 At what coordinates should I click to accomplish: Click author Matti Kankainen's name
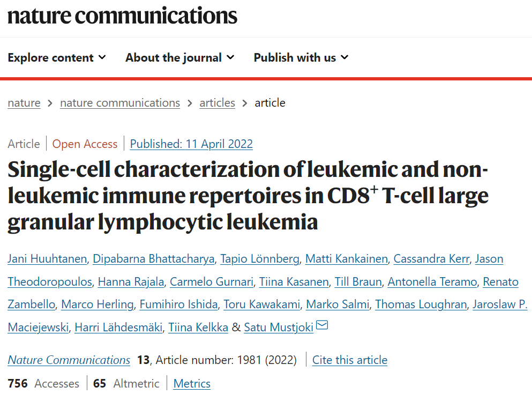[346, 259]
